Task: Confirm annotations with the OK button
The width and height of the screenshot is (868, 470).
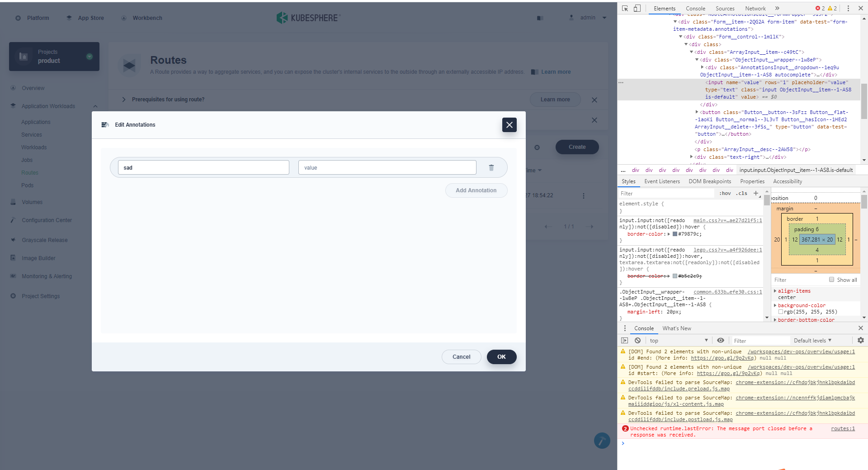Action: tap(501, 356)
